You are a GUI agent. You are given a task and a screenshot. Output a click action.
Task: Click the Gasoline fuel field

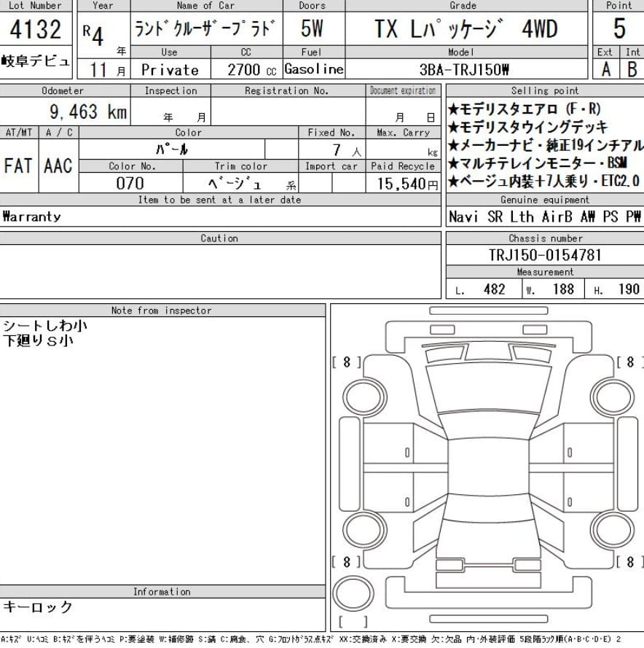pyautogui.click(x=313, y=69)
